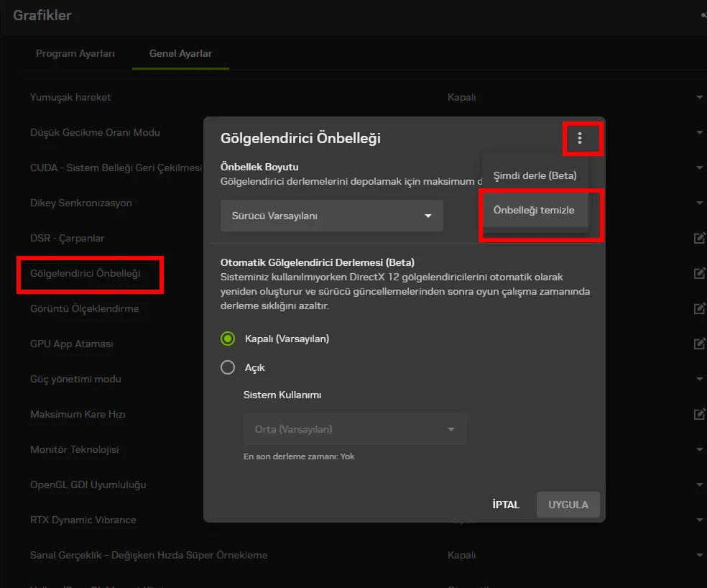Choose Şimdi derle (Beta) from the menu
Screen dimensions: 707x588
click(535, 175)
